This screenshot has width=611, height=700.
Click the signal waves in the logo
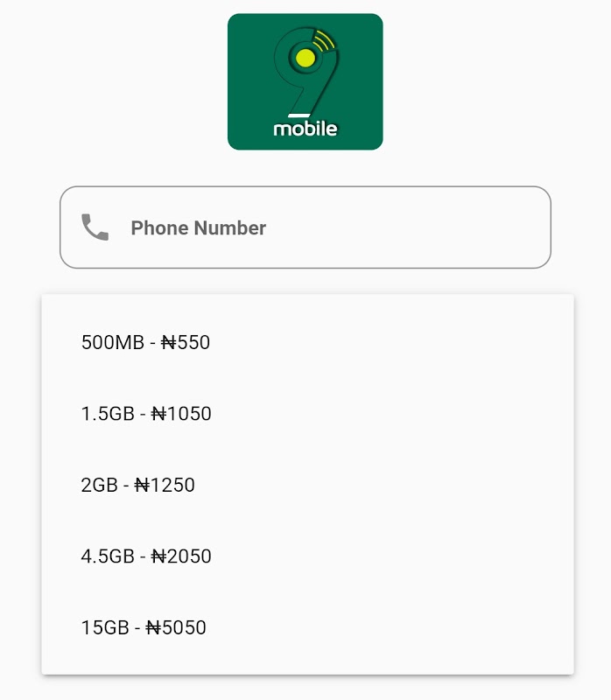pos(324,41)
